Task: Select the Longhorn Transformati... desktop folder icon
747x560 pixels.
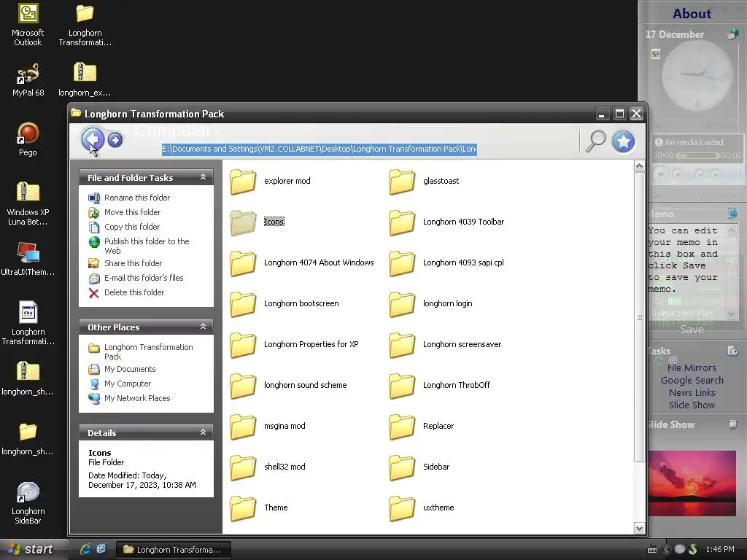Action: [x=85, y=25]
